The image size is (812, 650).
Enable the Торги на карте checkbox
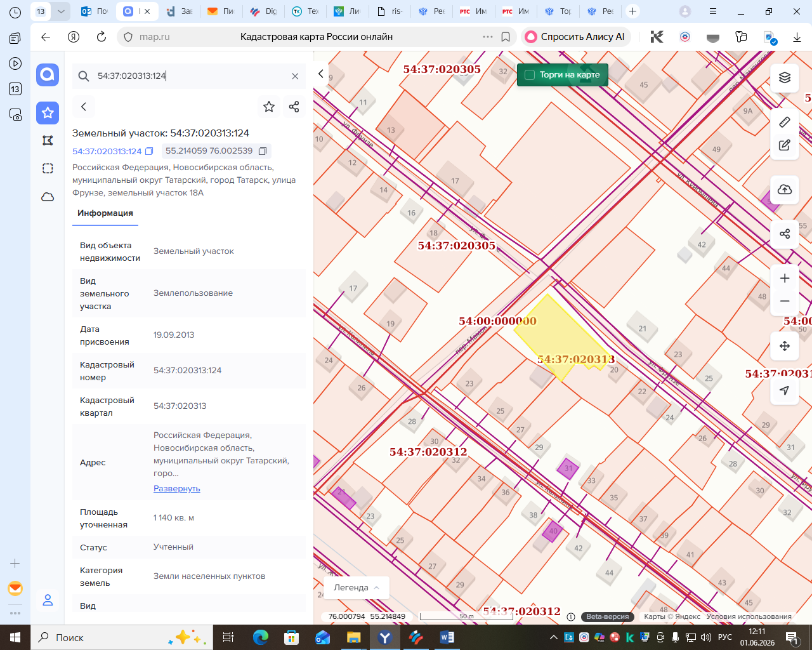(530, 75)
